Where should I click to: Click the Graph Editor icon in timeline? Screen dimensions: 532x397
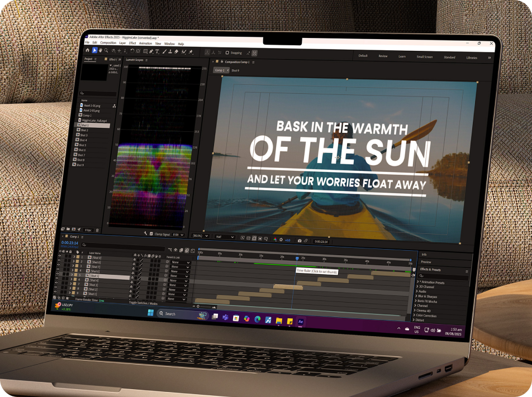click(x=193, y=251)
